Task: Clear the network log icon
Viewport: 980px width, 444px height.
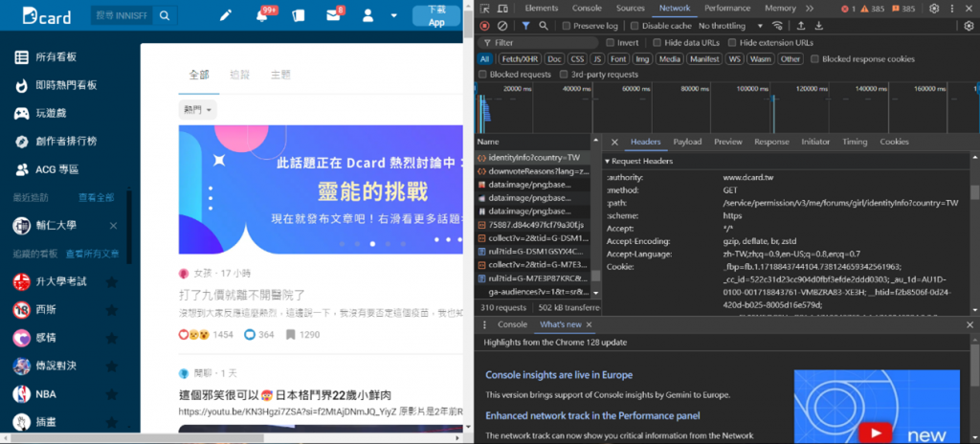Action: 501,26
